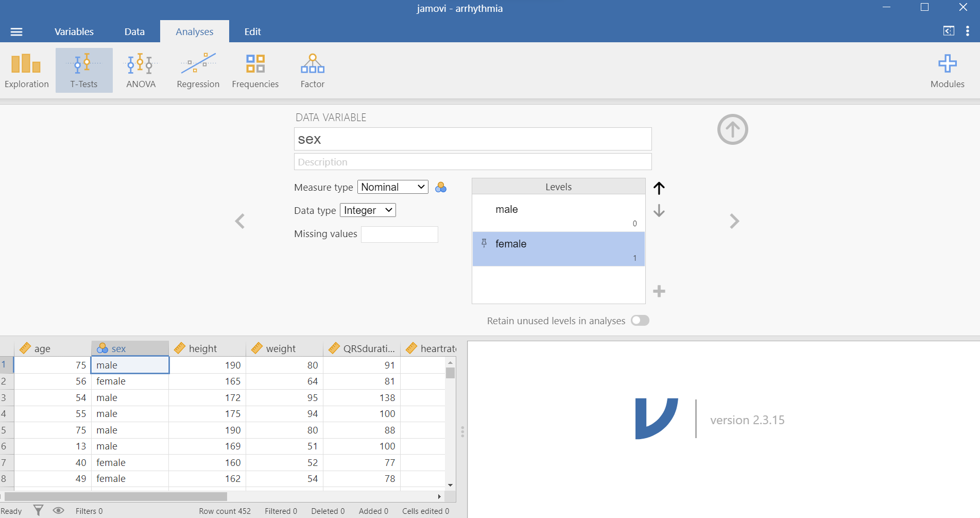Open the Frequencies analysis menu
The height and width of the screenshot is (518, 980).
(255, 71)
